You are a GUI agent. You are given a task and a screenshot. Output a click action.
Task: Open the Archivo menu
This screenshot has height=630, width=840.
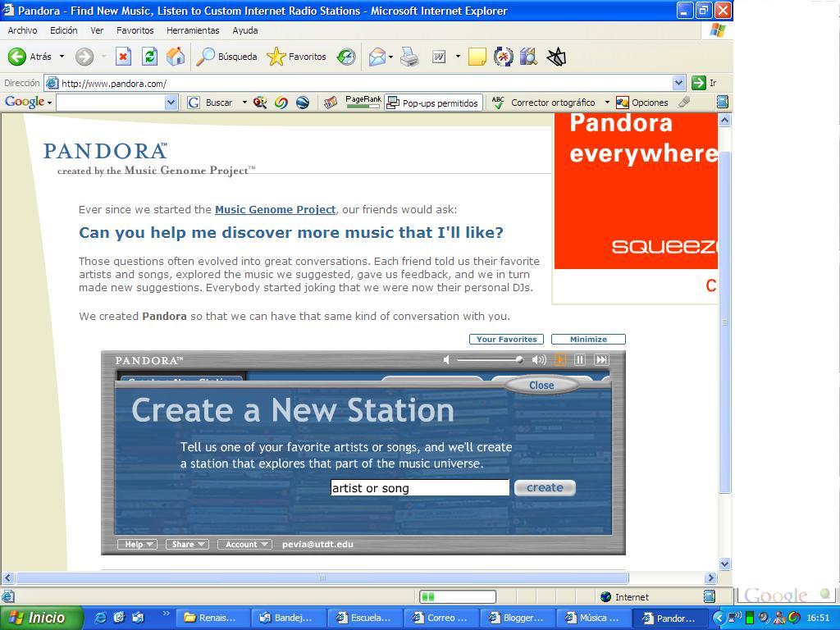click(x=22, y=30)
